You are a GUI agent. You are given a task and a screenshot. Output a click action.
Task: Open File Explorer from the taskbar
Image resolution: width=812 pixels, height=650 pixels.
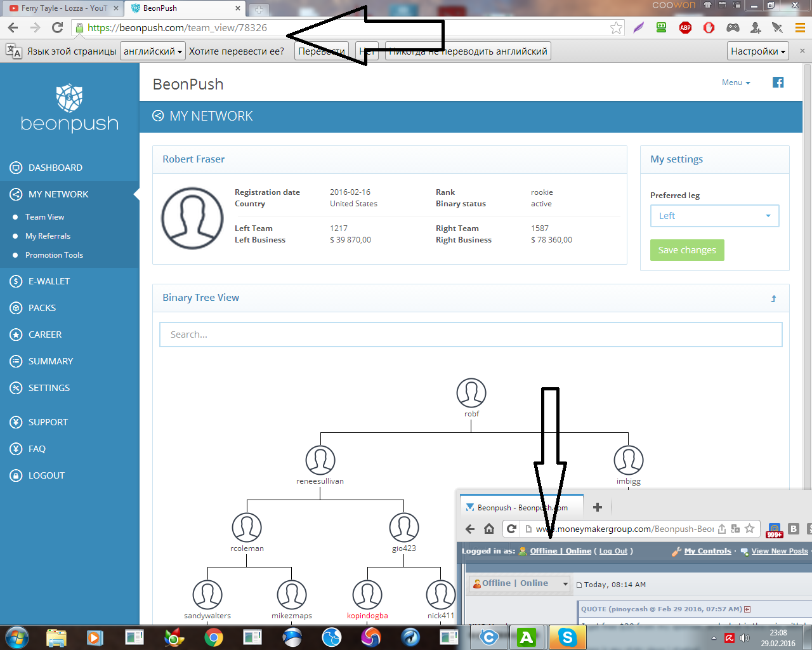(56, 637)
